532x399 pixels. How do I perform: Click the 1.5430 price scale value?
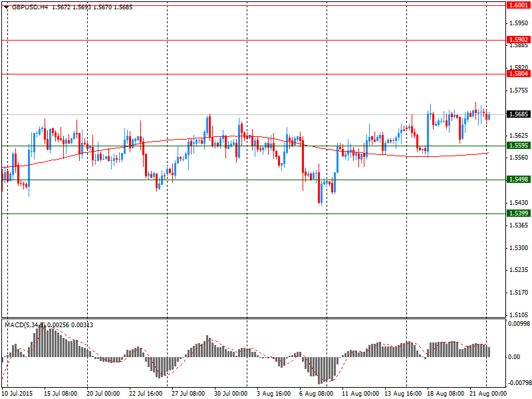tap(519, 203)
